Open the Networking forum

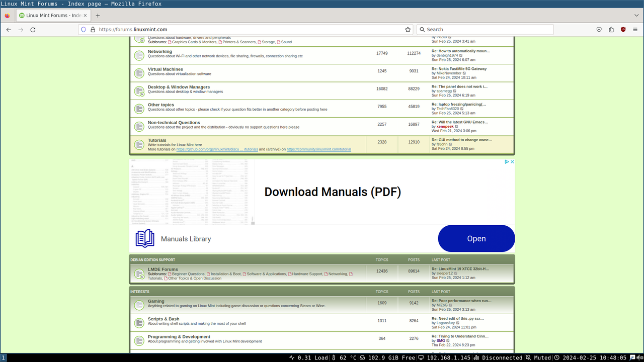pos(160,51)
